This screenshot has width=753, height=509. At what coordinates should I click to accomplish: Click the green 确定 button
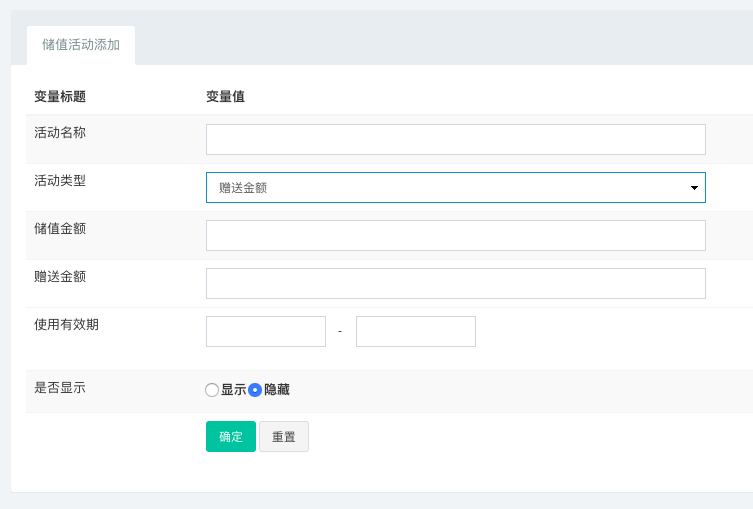click(x=231, y=436)
